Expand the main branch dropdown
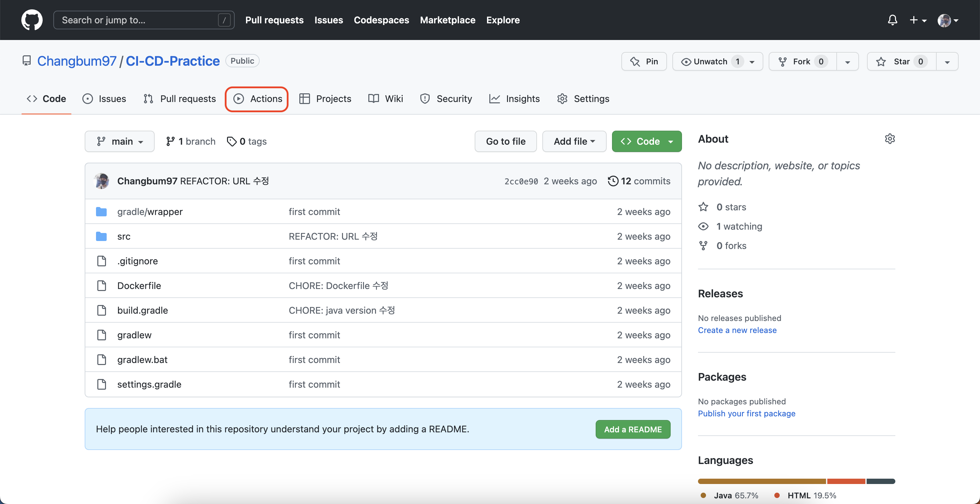The image size is (980, 504). 119,142
